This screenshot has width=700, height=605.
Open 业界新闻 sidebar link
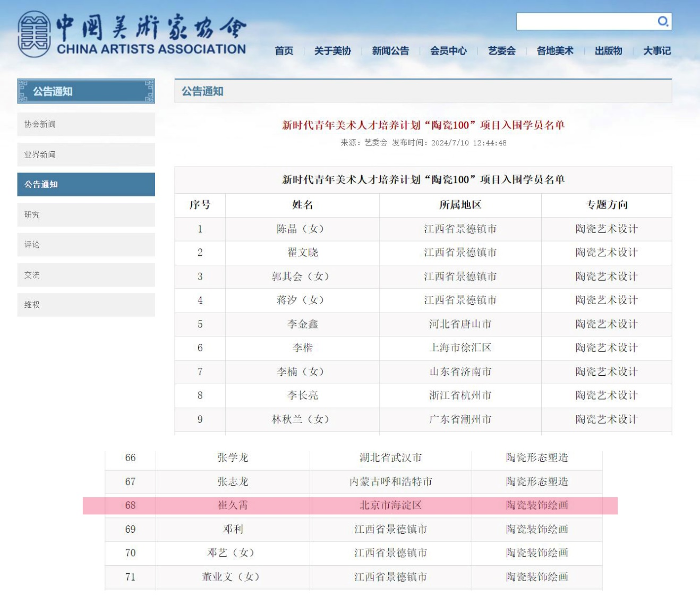point(86,154)
